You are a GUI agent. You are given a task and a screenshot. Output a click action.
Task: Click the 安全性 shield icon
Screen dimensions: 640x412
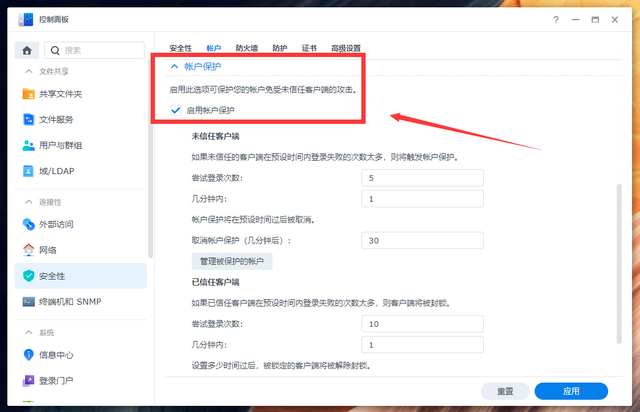click(x=29, y=276)
